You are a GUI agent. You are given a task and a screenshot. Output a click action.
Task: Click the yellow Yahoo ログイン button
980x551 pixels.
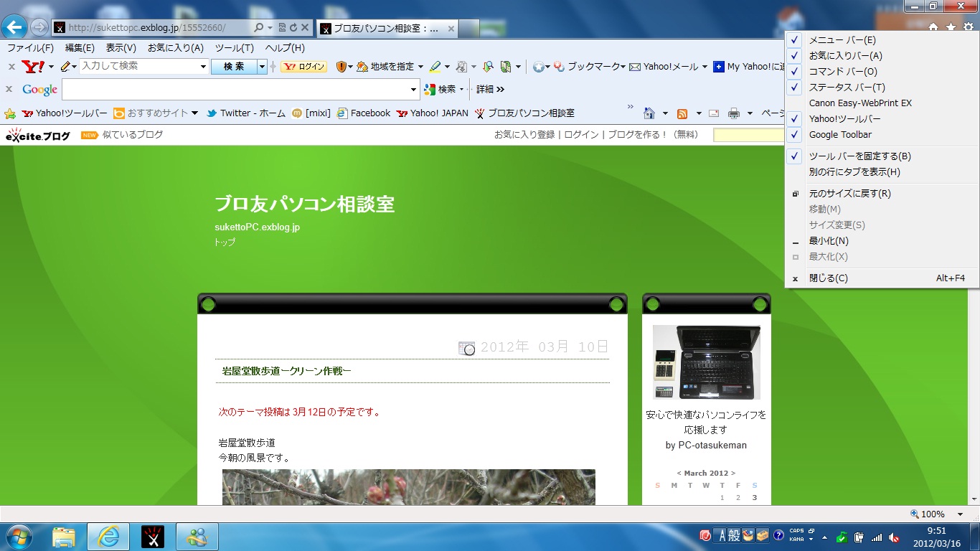(x=303, y=67)
